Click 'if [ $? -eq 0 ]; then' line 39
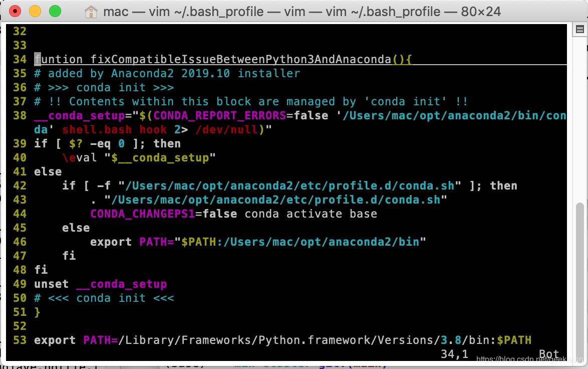The width and height of the screenshot is (588, 369). point(107,143)
